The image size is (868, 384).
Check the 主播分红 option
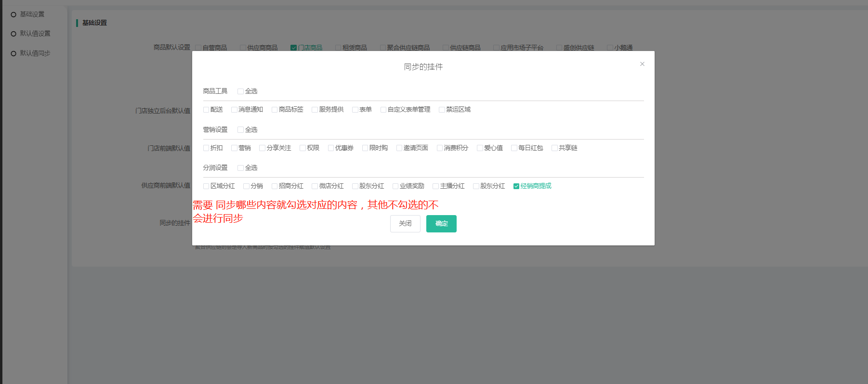(435, 186)
